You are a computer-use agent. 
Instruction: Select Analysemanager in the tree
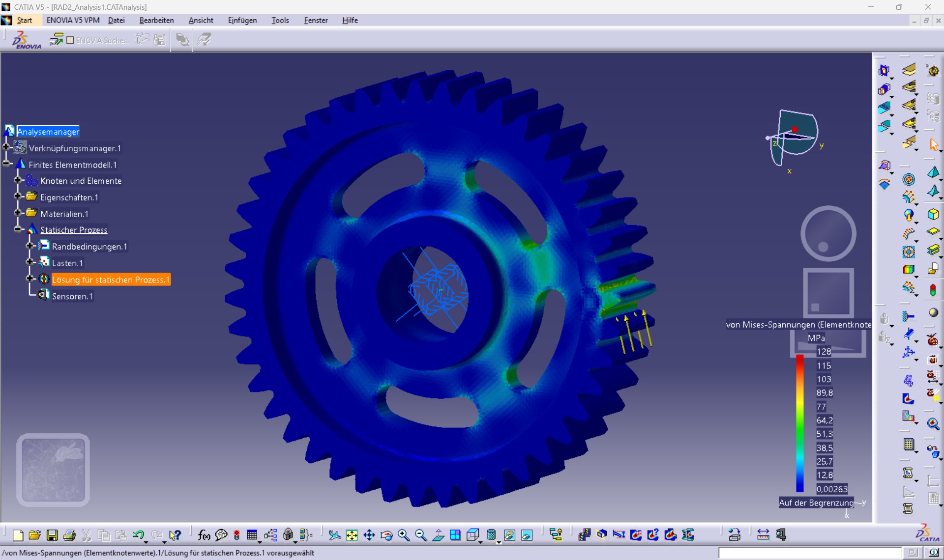coord(48,132)
